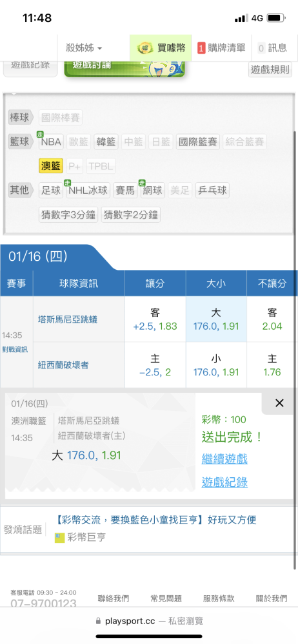Screen dimensions: 298x644
Task: Choose the 大 176.0 over option
Action: 216,319
